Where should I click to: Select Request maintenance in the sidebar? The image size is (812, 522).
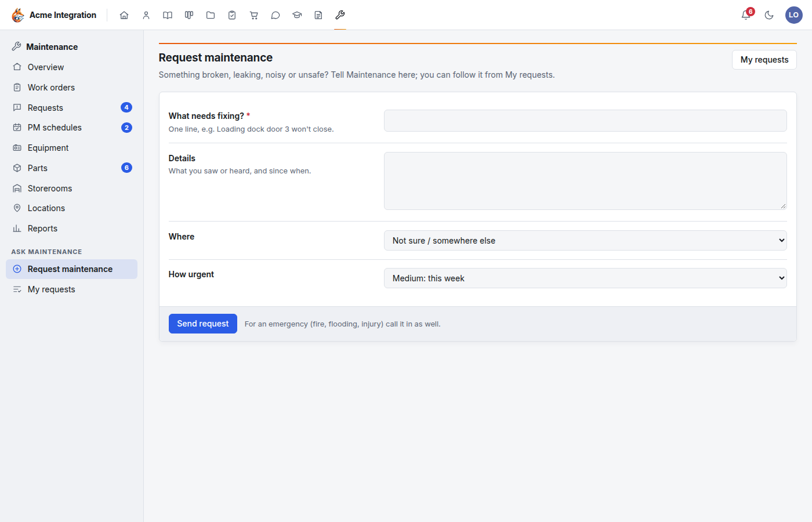pyautogui.click(x=72, y=269)
